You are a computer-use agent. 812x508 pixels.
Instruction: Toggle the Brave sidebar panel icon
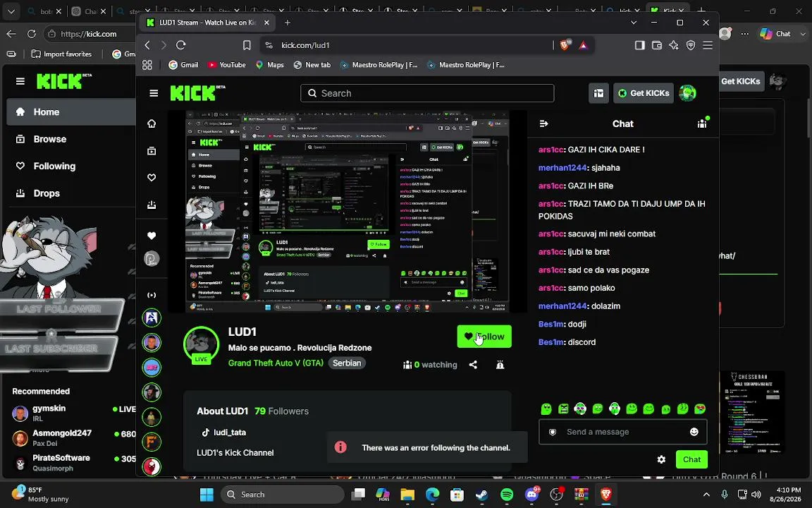click(640, 46)
